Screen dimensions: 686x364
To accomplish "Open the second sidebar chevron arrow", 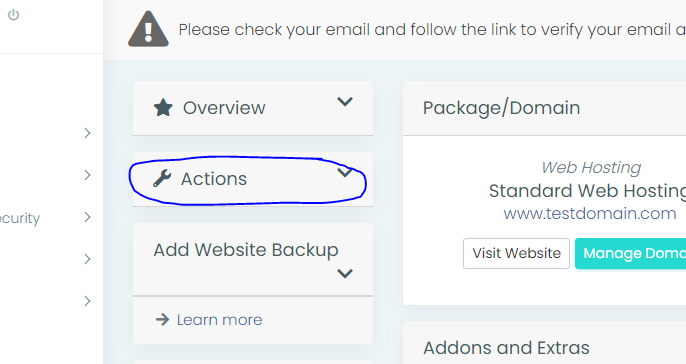I will pyautogui.click(x=88, y=175).
